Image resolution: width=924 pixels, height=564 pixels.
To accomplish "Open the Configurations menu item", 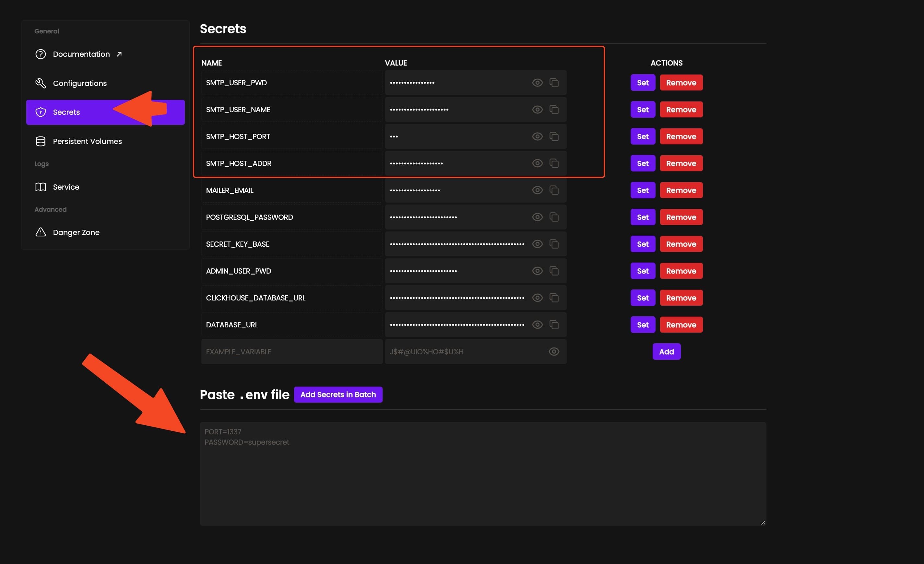I will tap(79, 83).
